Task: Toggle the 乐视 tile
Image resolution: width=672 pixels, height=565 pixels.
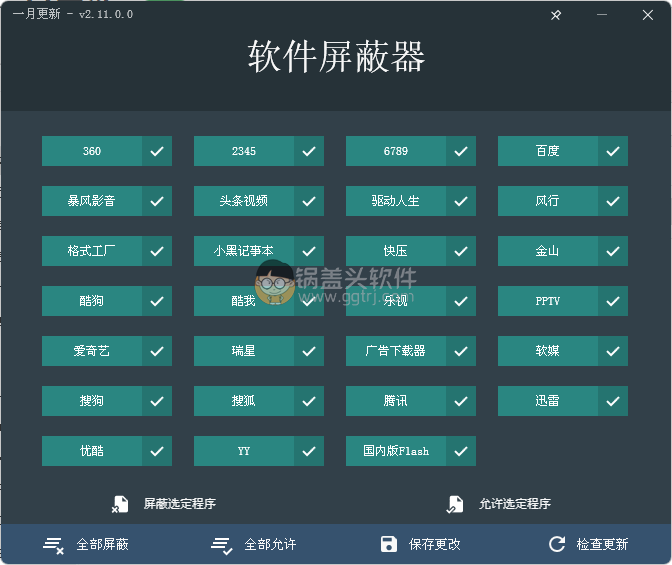Action: click(411, 301)
